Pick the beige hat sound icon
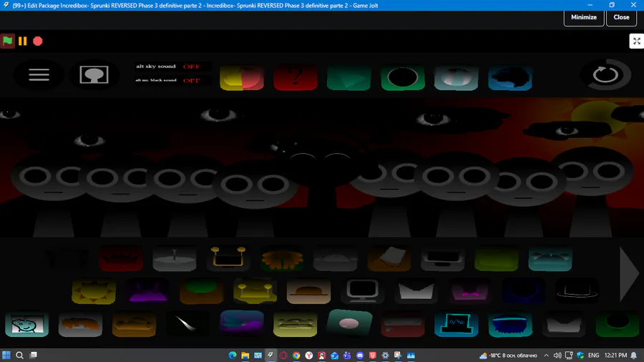The height and width of the screenshot is (362, 644). coord(309,291)
